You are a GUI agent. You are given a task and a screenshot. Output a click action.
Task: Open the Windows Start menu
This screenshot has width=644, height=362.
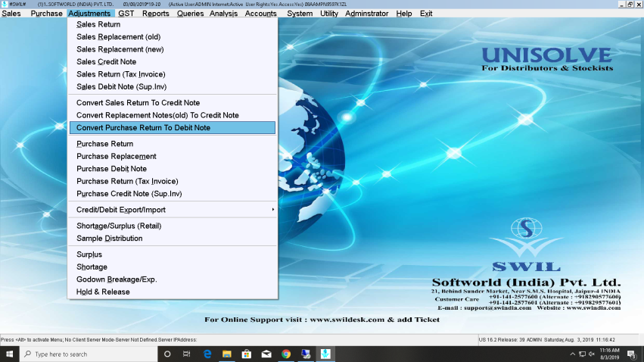point(9,354)
